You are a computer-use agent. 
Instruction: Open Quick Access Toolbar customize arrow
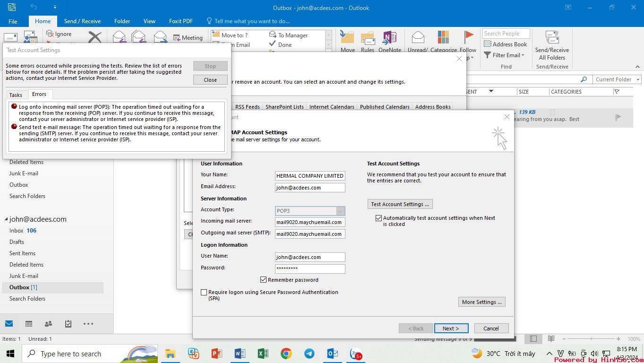(x=55, y=7)
